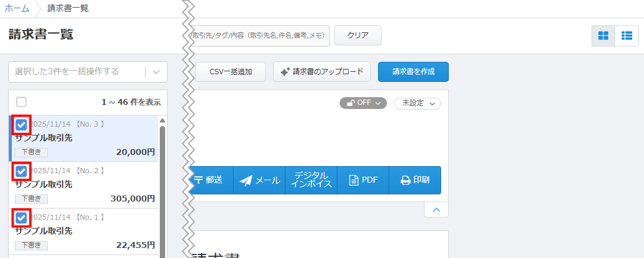
Task: Collapse the panel with the up chevron
Action: [x=436, y=210]
